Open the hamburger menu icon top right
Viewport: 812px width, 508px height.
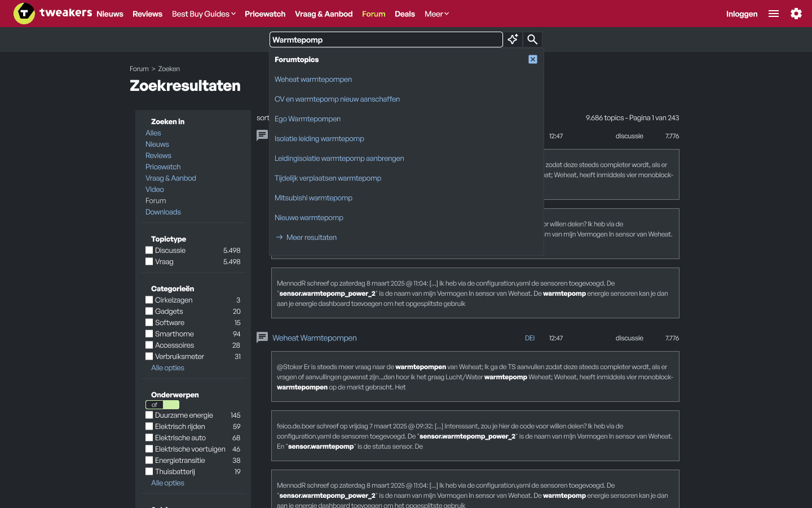coord(773,14)
